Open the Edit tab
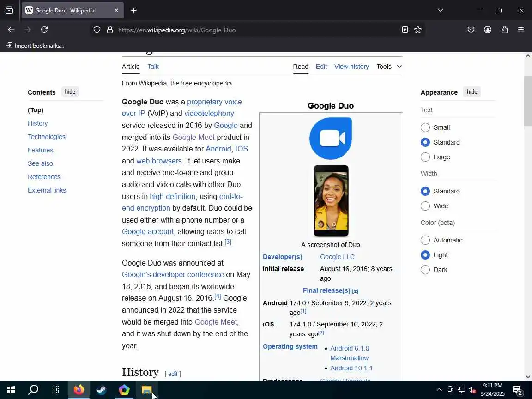 coord(321,66)
